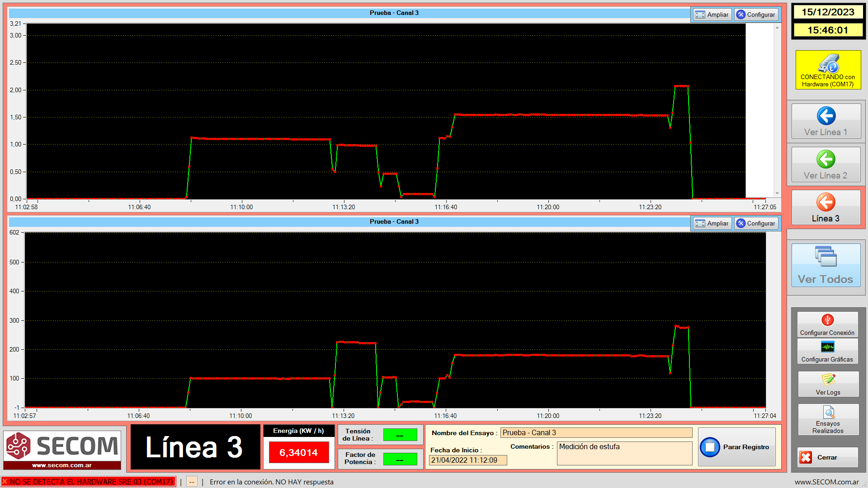The image size is (868, 488).
Task: Open Configurar Conexión USB icon
Action: pyautogui.click(x=827, y=320)
